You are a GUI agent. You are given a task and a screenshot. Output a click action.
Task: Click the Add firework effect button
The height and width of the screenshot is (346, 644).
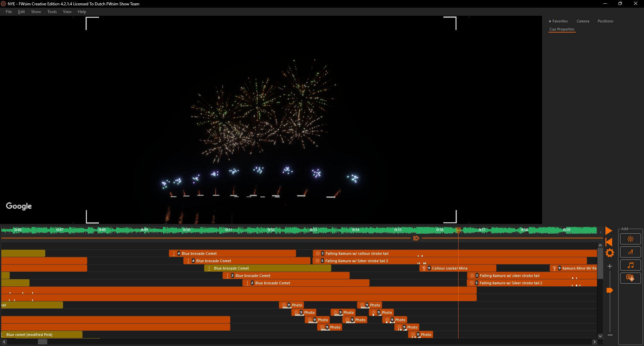pyautogui.click(x=630, y=239)
